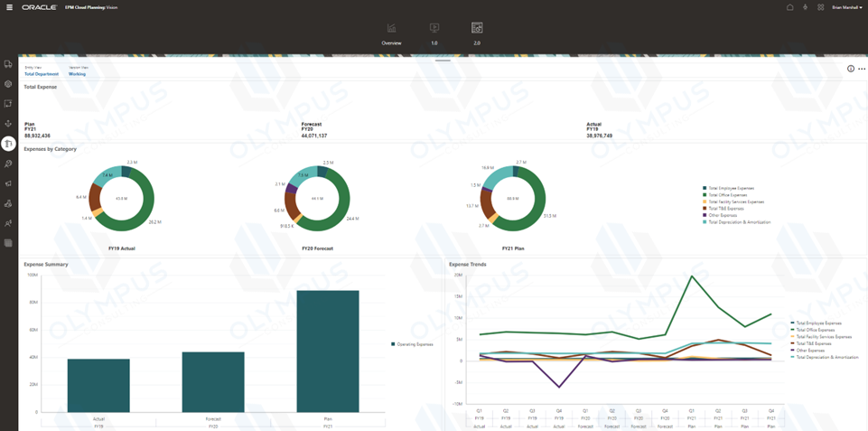Open the Brian Marshall user menu
Image resolution: width=868 pixels, height=431 pixels.
coord(849,8)
